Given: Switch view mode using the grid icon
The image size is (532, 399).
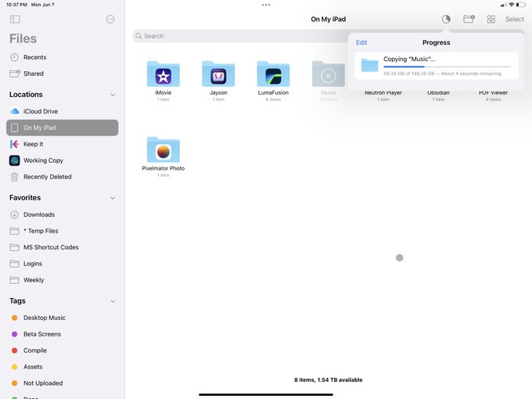Looking at the screenshot, I should click(x=491, y=20).
